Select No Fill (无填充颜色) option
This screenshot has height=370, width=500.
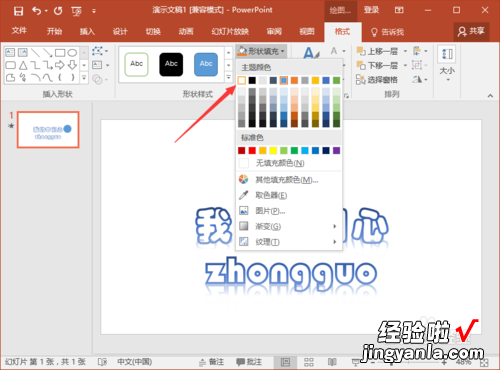point(289,163)
